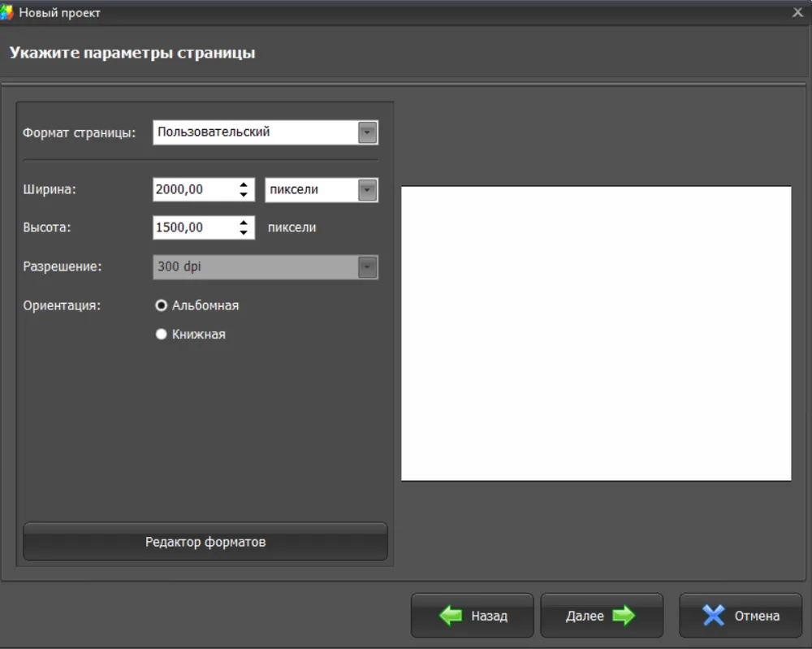Screen dimensions: 812x649
Task: Click the green forward arrow icon
Action: (624, 616)
